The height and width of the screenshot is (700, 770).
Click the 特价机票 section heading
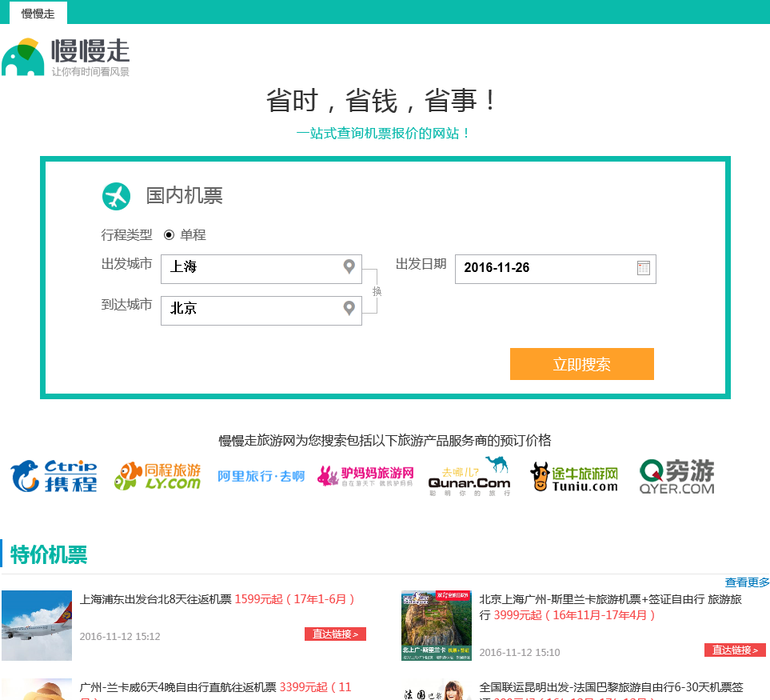[x=49, y=554]
